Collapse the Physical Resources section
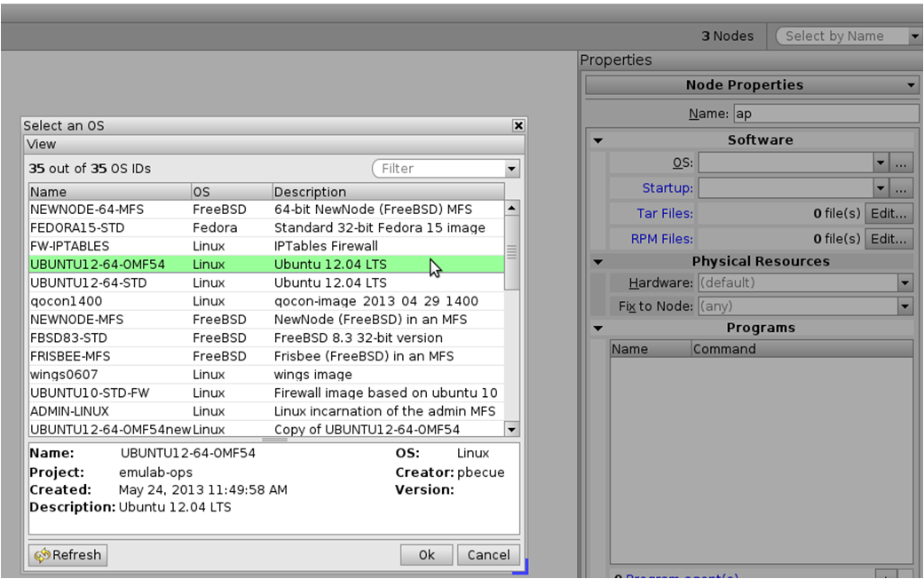924x579 pixels. click(x=598, y=262)
